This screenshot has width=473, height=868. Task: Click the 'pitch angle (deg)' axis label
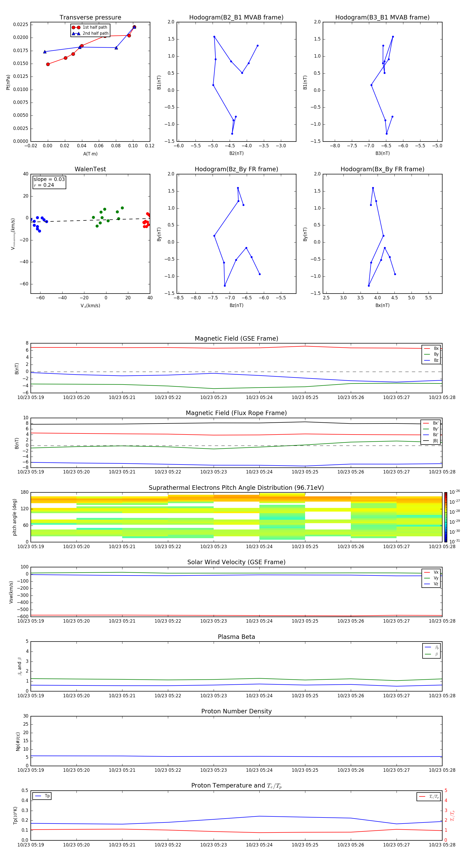(14, 517)
